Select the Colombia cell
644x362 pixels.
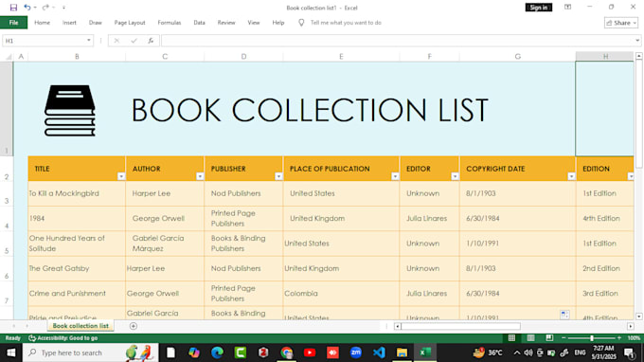pyautogui.click(x=341, y=294)
